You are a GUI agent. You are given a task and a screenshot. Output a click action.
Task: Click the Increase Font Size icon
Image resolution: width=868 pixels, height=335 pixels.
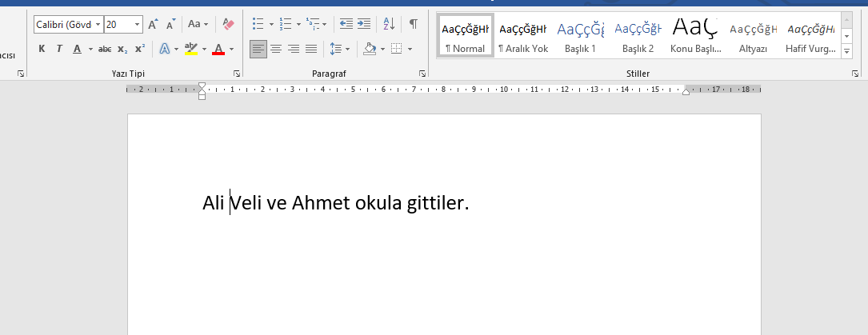click(x=153, y=25)
